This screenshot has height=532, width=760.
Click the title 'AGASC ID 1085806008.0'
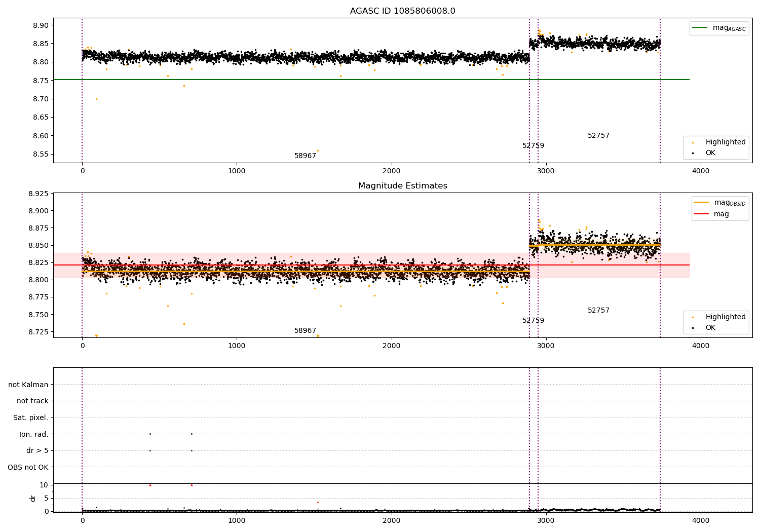tap(402, 11)
